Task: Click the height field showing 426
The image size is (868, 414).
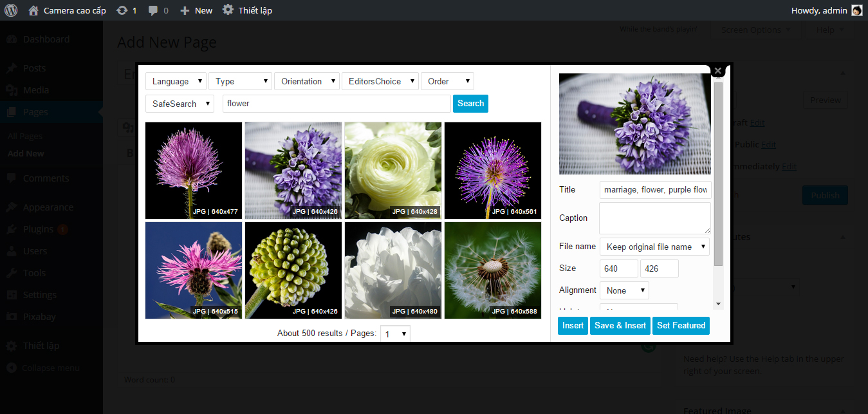Action: pyautogui.click(x=660, y=268)
